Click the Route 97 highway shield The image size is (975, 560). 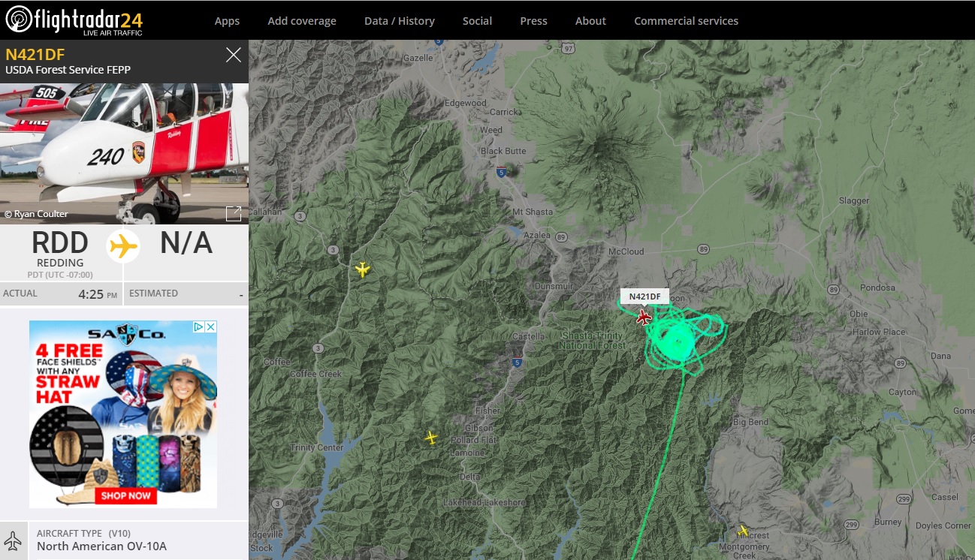click(569, 49)
